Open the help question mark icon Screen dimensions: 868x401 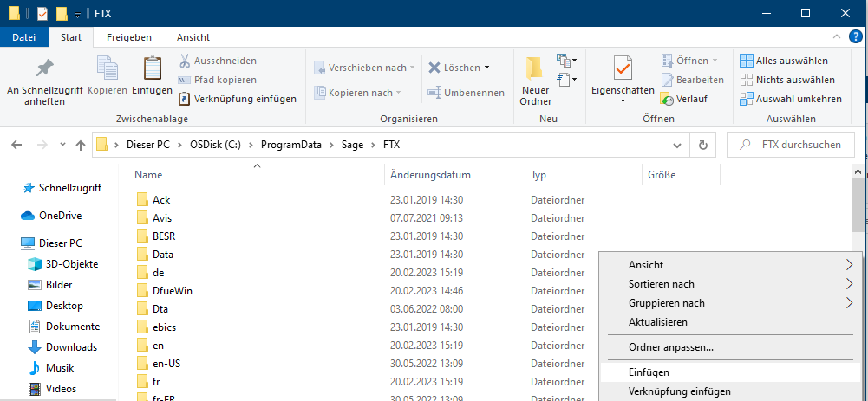click(856, 37)
